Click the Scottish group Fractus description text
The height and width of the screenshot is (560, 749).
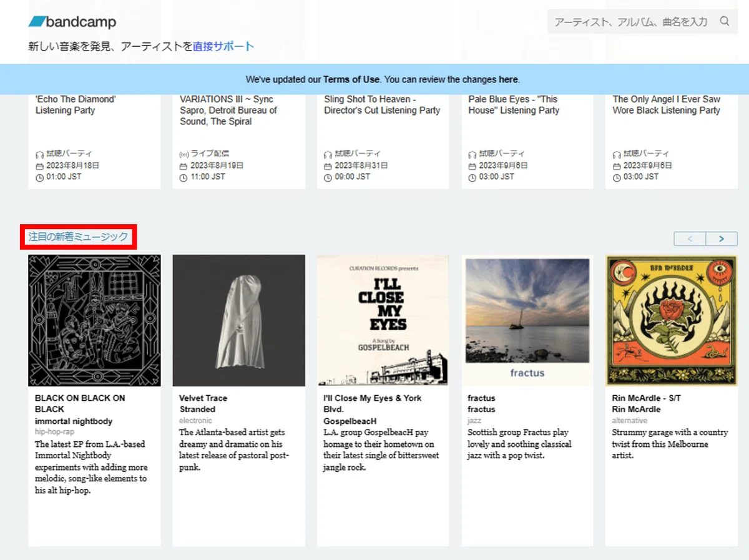click(519, 444)
